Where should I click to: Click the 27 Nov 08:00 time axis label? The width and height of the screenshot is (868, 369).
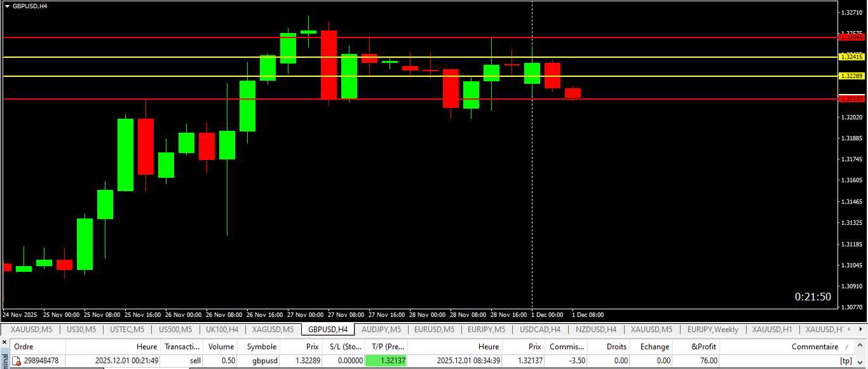346,315
